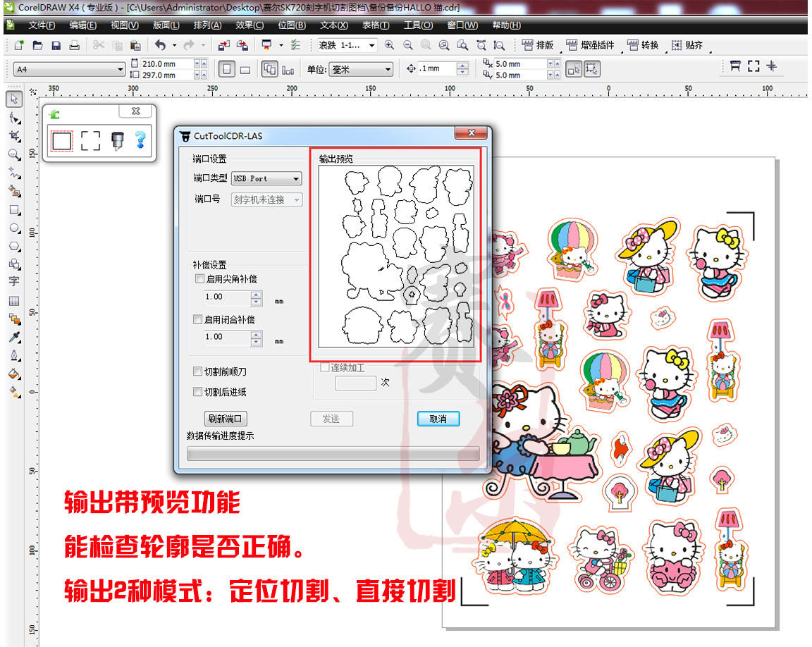Click the page width 210.0 mm field

[166, 63]
